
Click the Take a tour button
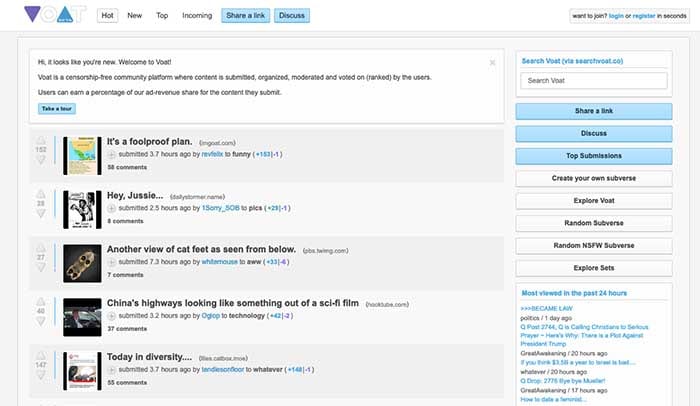pos(57,109)
